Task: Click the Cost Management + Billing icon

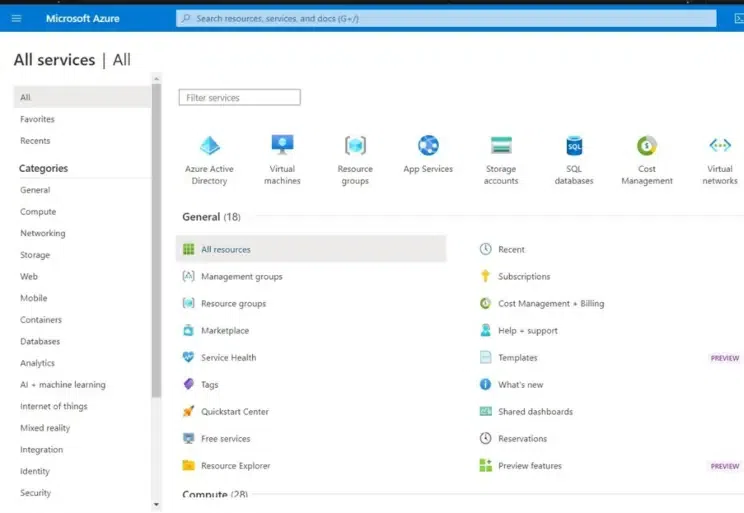Action: 485,303
